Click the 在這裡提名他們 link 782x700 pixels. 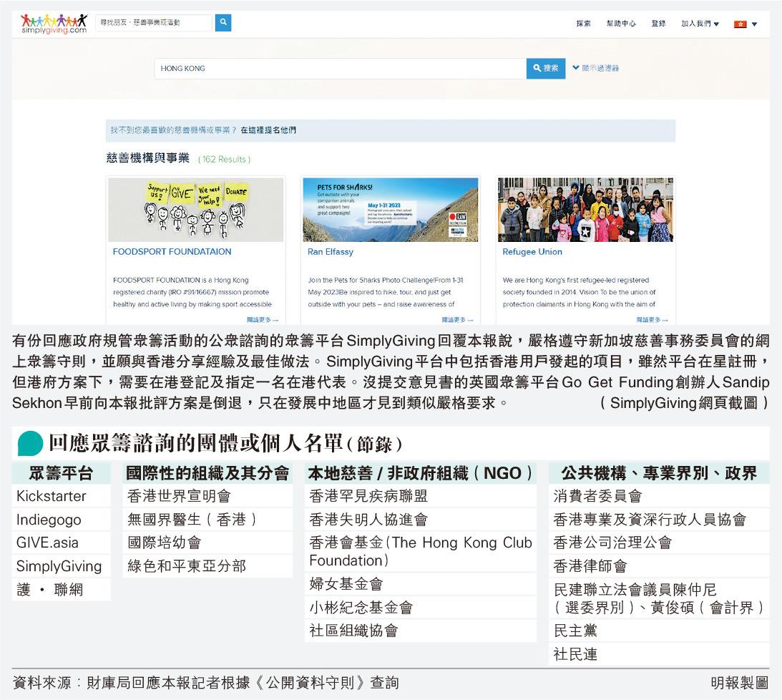[268, 130]
